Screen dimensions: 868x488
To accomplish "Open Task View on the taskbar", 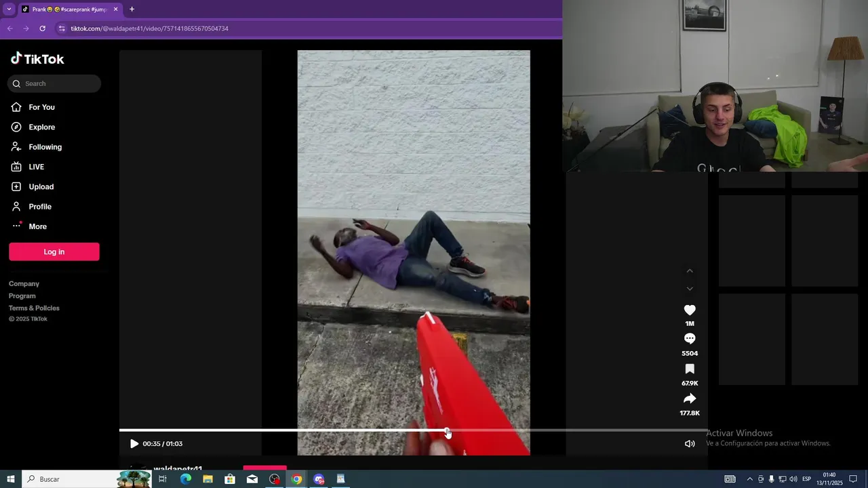I will (x=163, y=479).
